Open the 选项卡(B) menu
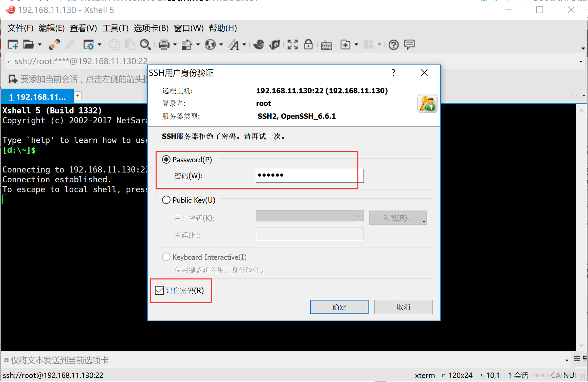Image resolution: width=588 pixels, height=382 pixels. [x=151, y=28]
